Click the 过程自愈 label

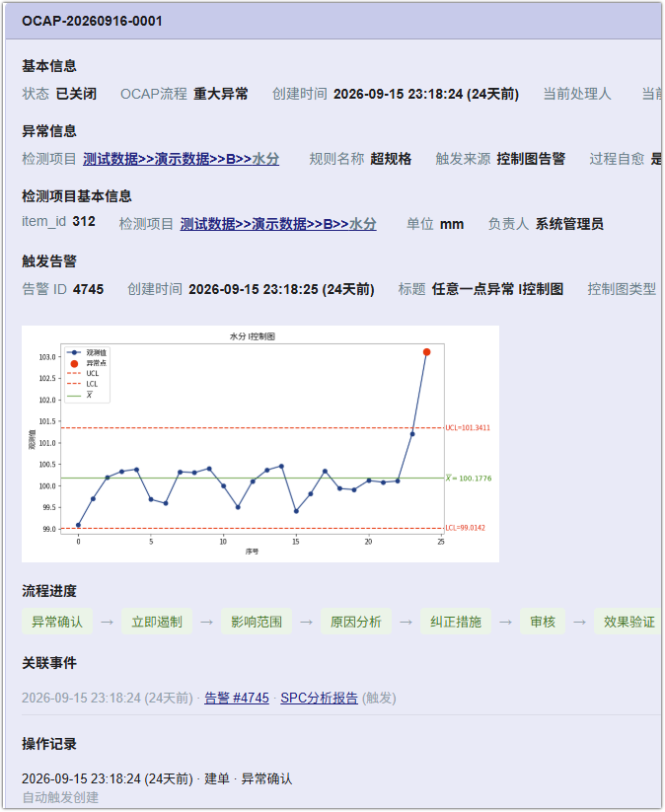(x=617, y=159)
